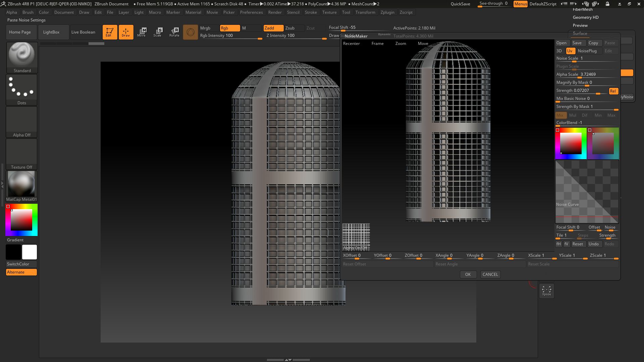Expand the Geometry HD section
This screenshot has height=362, width=644.
[585, 17]
